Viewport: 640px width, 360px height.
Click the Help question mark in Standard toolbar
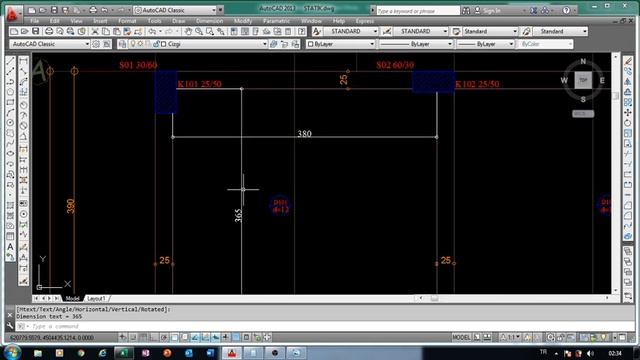tap(302, 31)
